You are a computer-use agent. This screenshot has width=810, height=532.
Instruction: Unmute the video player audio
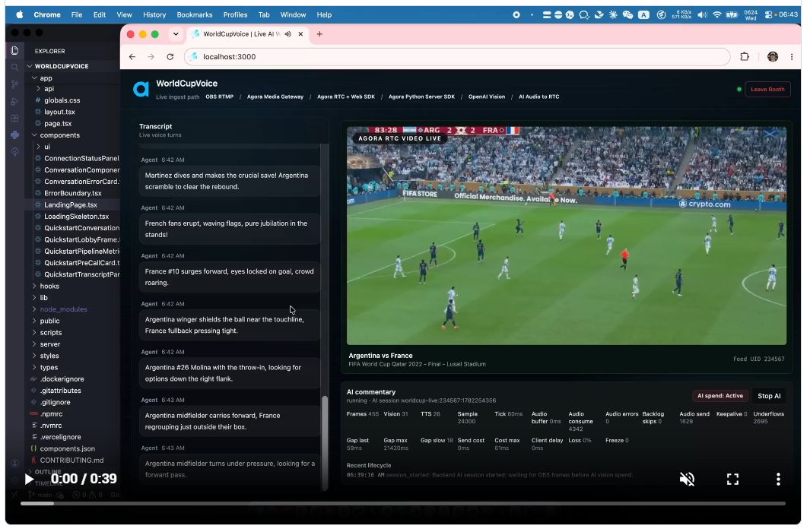tap(687, 480)
